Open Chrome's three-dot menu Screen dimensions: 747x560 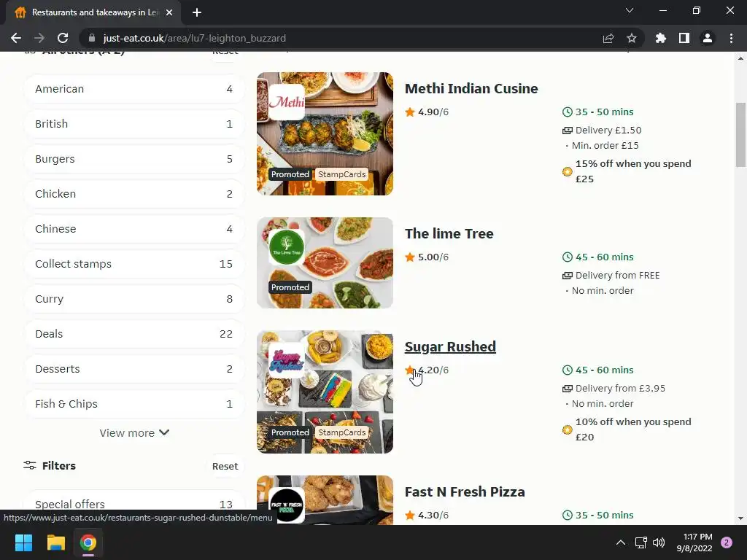point(731,38)
